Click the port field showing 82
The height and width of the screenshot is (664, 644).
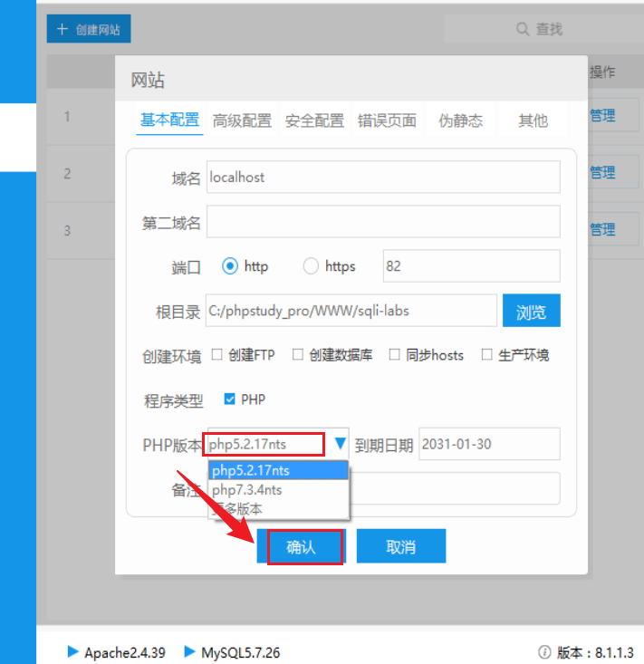point(472,266)
